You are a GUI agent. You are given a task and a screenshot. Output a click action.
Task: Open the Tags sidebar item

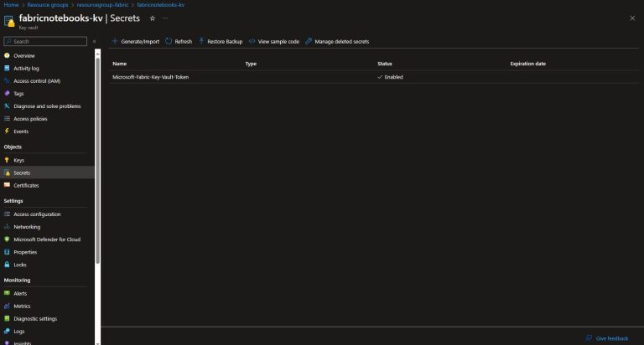(x=18, y=94)
